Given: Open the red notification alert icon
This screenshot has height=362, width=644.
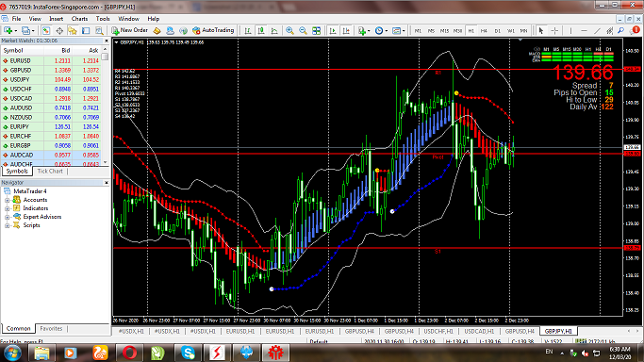Looking at the screenshot, I should [636, 30].
